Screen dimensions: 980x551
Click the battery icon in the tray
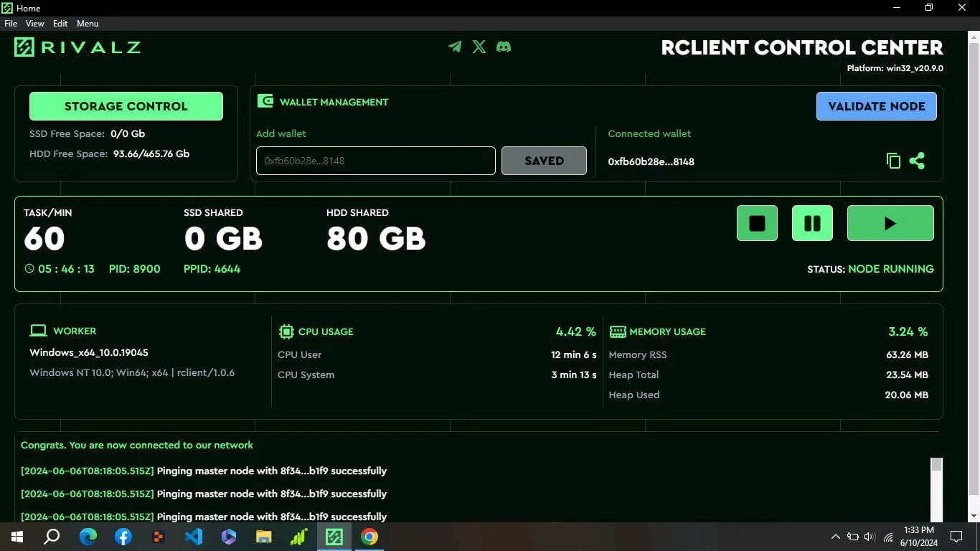point(853,537)
